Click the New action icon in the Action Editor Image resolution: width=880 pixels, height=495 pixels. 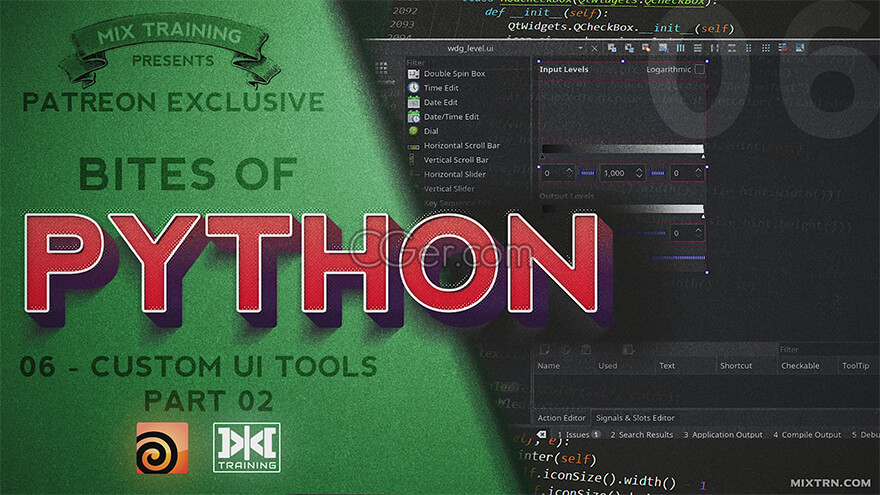(544, 350)
